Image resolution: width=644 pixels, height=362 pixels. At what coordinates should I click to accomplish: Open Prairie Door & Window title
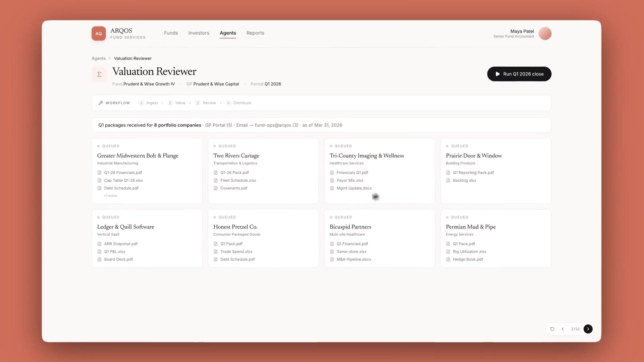(x=474, y=156)
